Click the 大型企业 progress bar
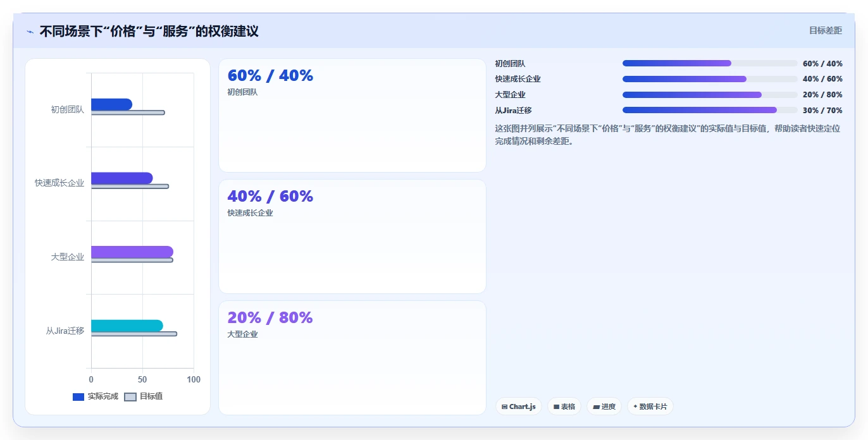The image size is (868, 440). pyautogui.click(x=710, y=95)
